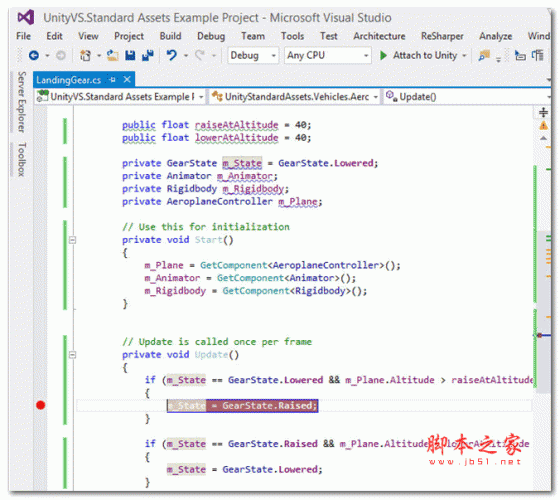
Task: Close the LandingGear.cs tab
Action: point(127,79)
